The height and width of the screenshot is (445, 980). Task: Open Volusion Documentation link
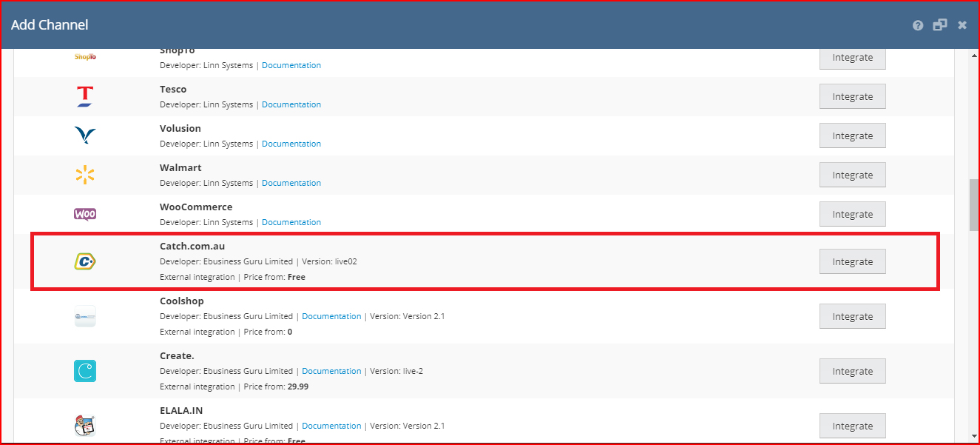[291, 144]
